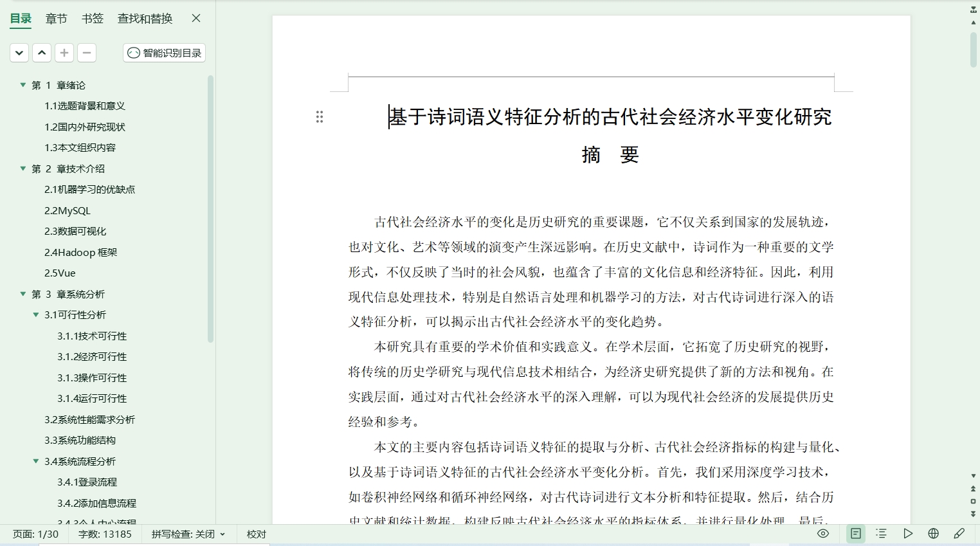
Task: Switch to the 目录 tab
Action: pos(21,19)
